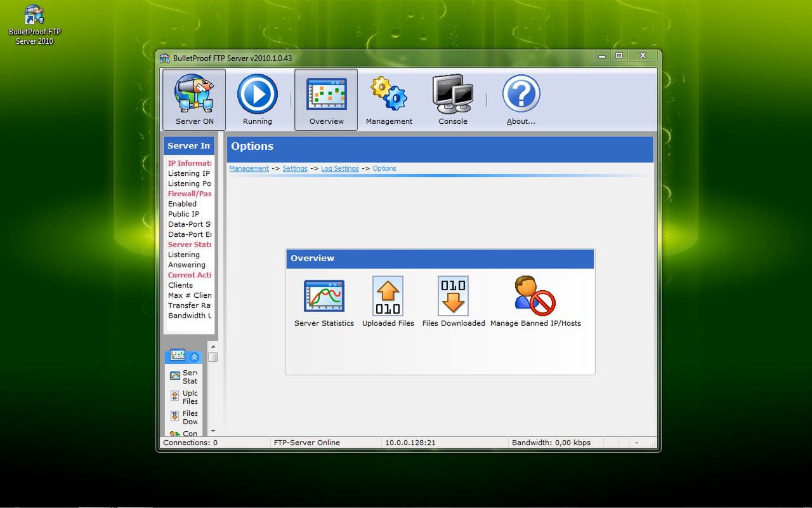The width and height of the screenshot is (812, 508).
Task: Click the Transfer Rate row
Action: pyautogui.click(x=190, y=305)
